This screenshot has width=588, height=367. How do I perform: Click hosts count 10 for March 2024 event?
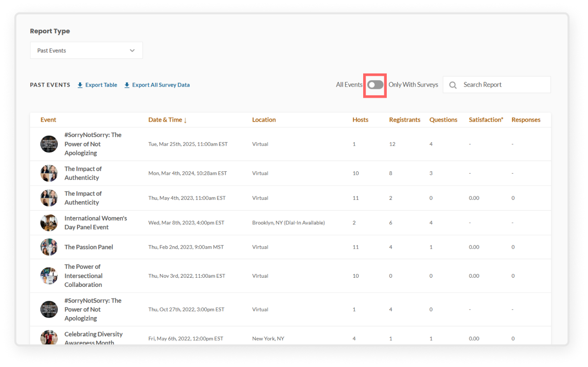(x=356, y=174)
